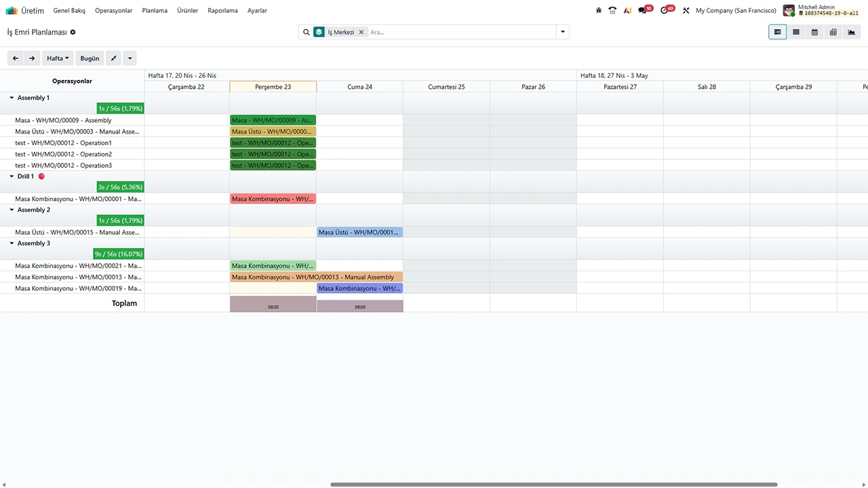Click the 08:00 total bar for Perşembe

(273, 304)
